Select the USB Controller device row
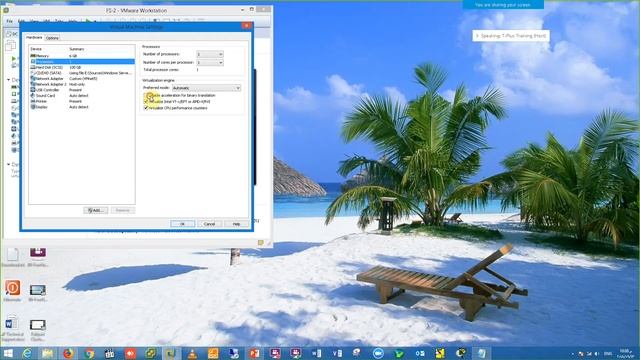Viewport: 640px width, 360px height. coord(82,90)
